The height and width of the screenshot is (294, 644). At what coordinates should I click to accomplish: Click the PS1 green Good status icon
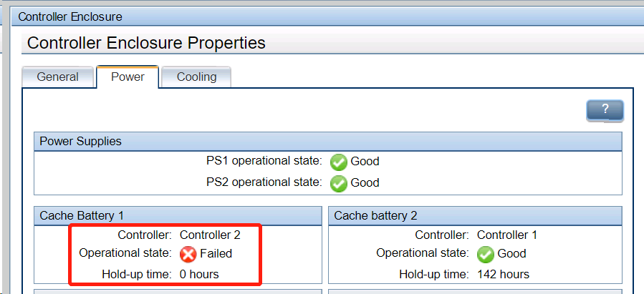click(x=339, y=161)
